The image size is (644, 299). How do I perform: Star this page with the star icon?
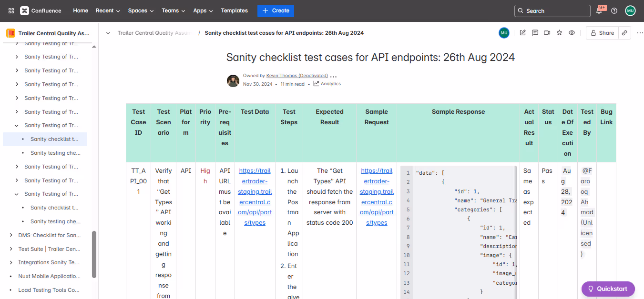[x=559, y=33]
